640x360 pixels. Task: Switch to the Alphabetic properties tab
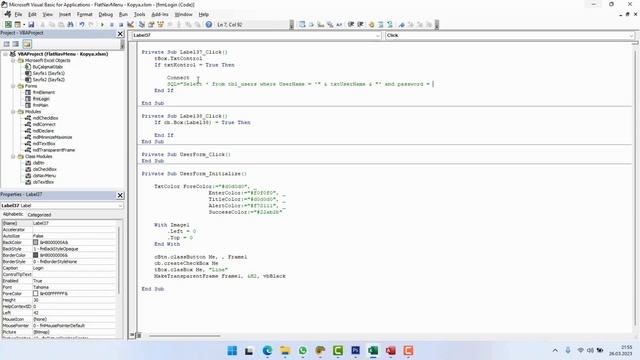coord(13,214)
